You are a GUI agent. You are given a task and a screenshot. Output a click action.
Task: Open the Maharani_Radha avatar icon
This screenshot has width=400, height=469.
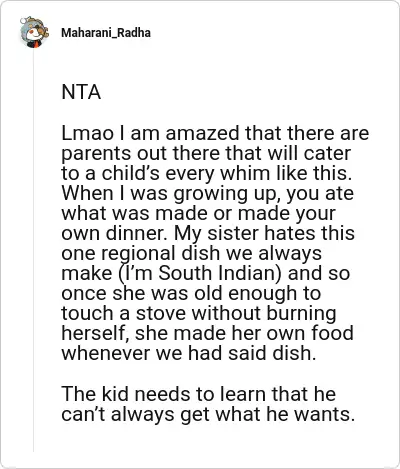tap(34, 32)
